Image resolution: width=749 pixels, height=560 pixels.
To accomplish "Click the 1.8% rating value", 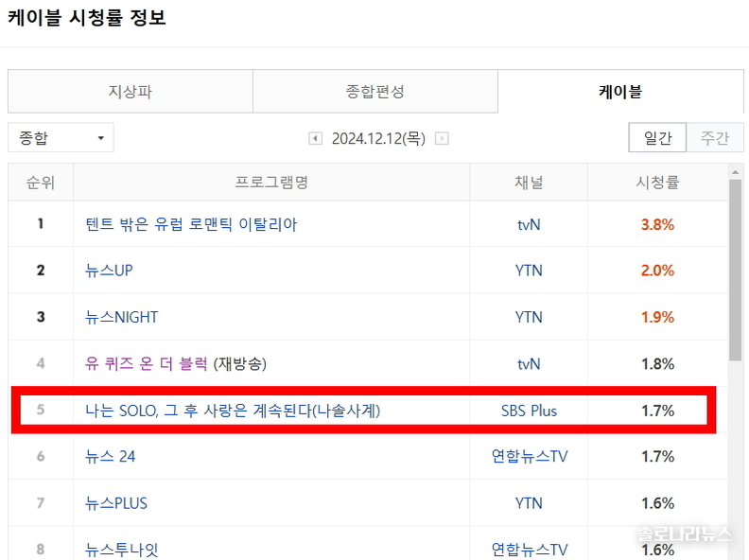I will tap(658, 363).
